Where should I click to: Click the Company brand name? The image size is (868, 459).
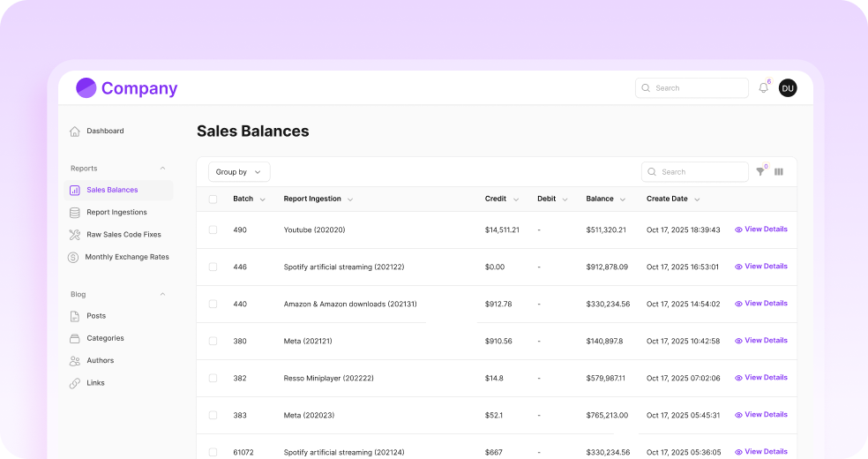(139, 88)
